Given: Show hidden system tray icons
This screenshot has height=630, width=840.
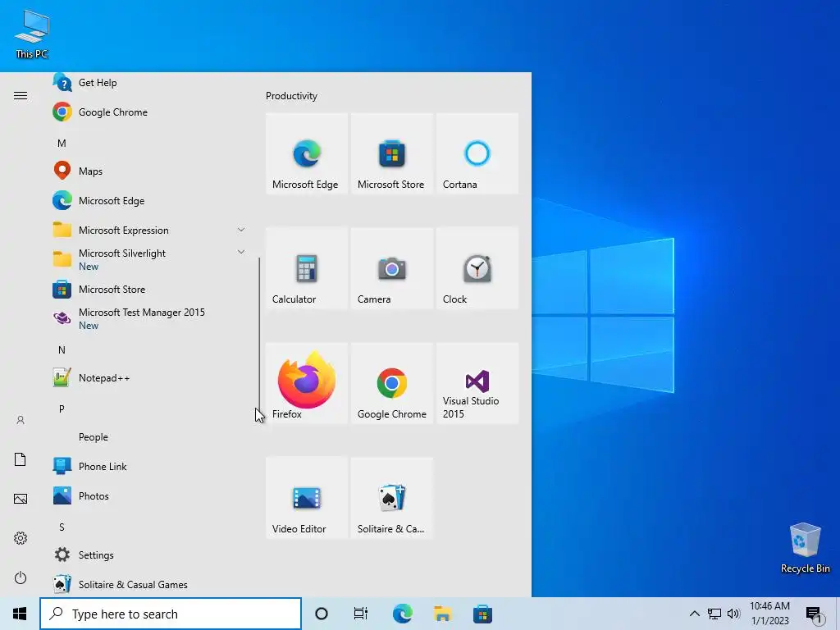Looking at the screenshot, I should [694, 614].
